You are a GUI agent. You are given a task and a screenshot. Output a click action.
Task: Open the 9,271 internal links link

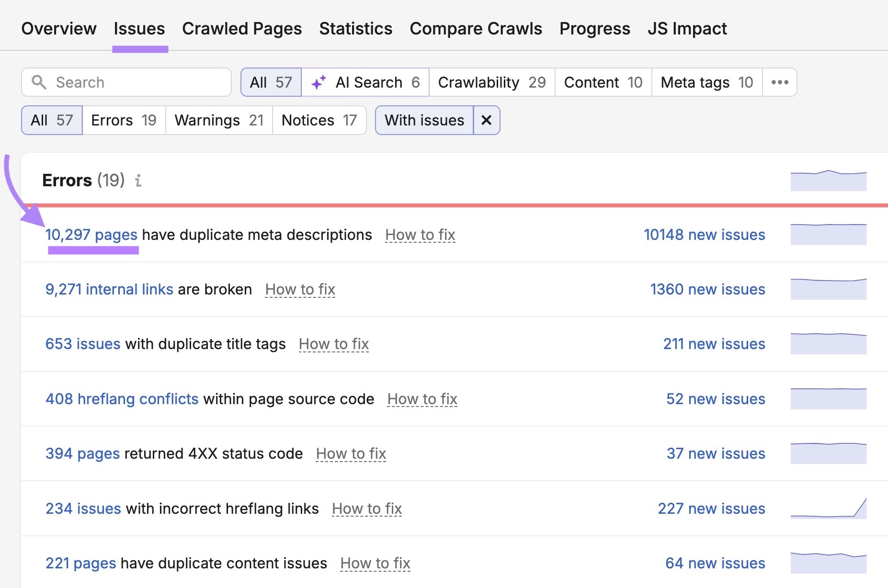(109, 289)
